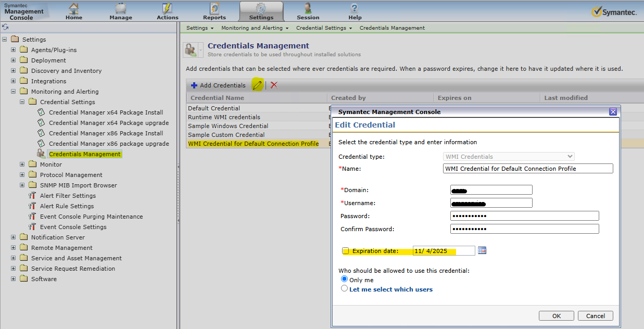This screenshot has height=329, width=644.
Task: Open the Manage menu tab
Action: (x=121, y=11)
